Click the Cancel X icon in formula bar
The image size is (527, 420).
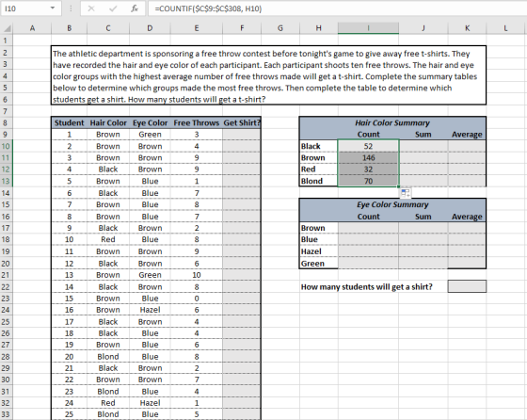tap(90, 8)
